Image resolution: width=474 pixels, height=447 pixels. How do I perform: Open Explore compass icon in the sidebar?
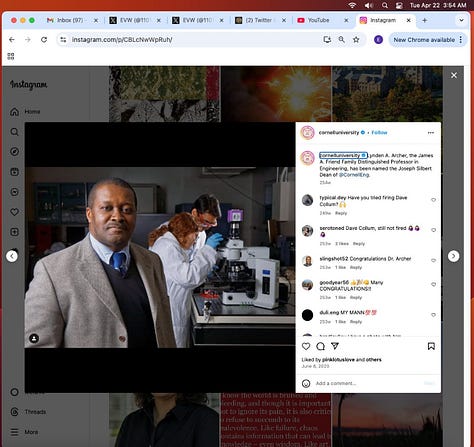[14, 152]
